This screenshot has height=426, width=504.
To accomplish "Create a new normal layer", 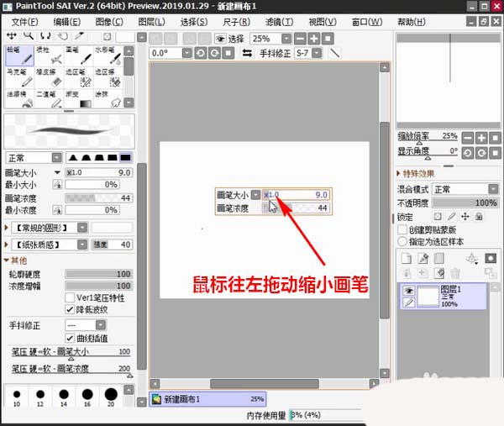I will 407,258.
